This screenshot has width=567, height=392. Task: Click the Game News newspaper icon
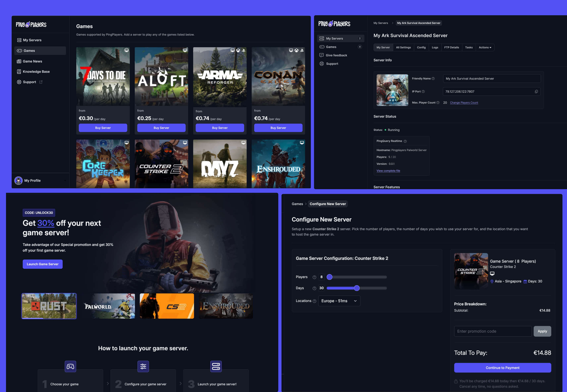coord(19,61)
